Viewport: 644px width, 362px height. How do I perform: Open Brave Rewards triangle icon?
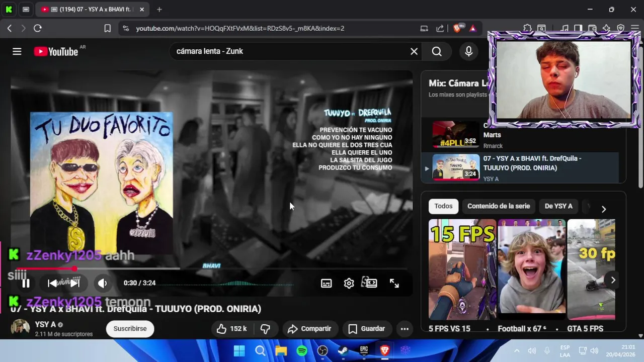(473, 29)
